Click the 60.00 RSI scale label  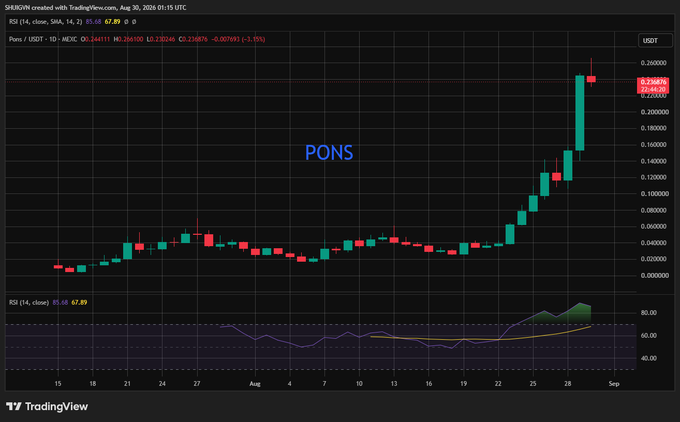coord(649,336)
